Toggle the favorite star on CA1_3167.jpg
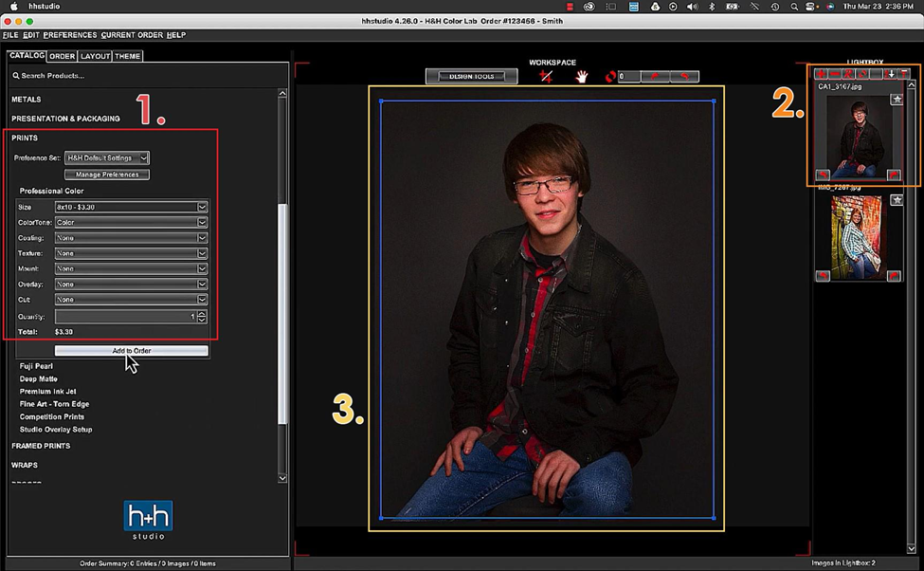924x571 pixels. tap(897, 99)
